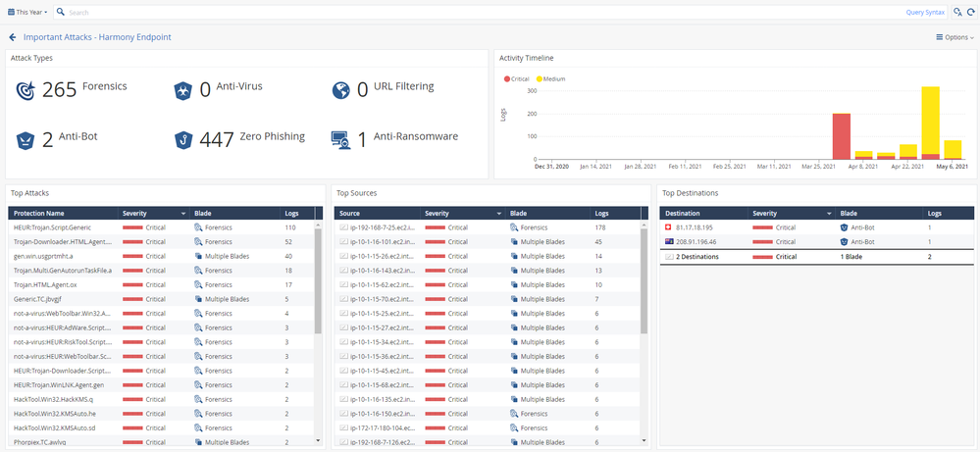The width and height of the screenshot is (980, 452).
Task: Sort Top Attacks by Logs column
Action: tap(297, 214)
